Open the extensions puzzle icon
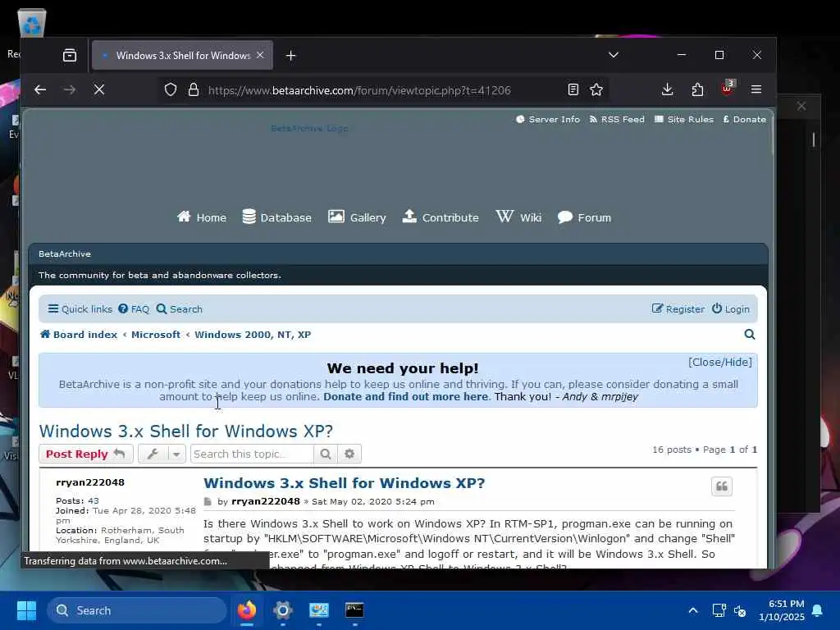 coord(697,89)
